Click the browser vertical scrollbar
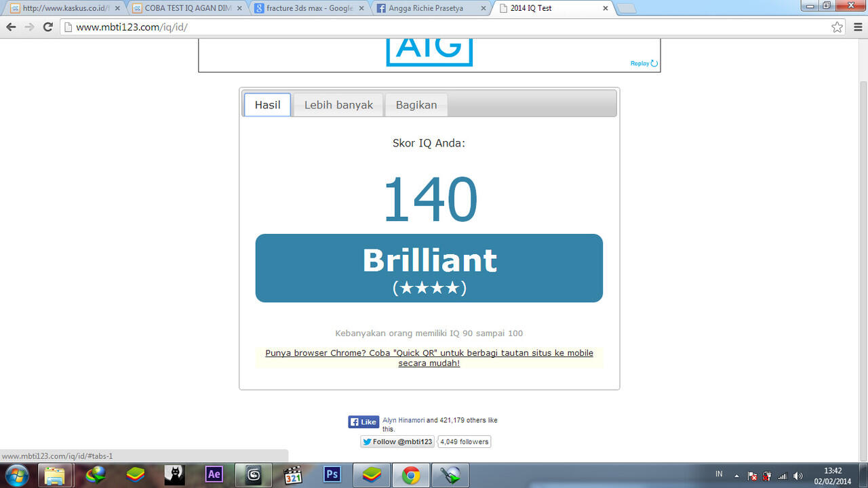868x488 pixels. [x=862, y=249]
